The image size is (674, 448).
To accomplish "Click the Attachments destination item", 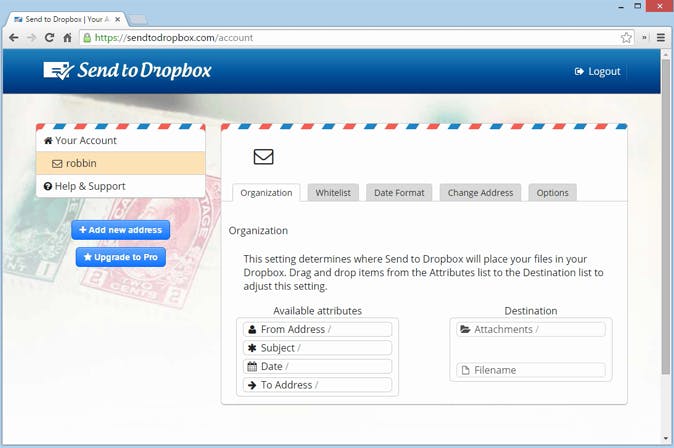I will (x=531, y=329).
